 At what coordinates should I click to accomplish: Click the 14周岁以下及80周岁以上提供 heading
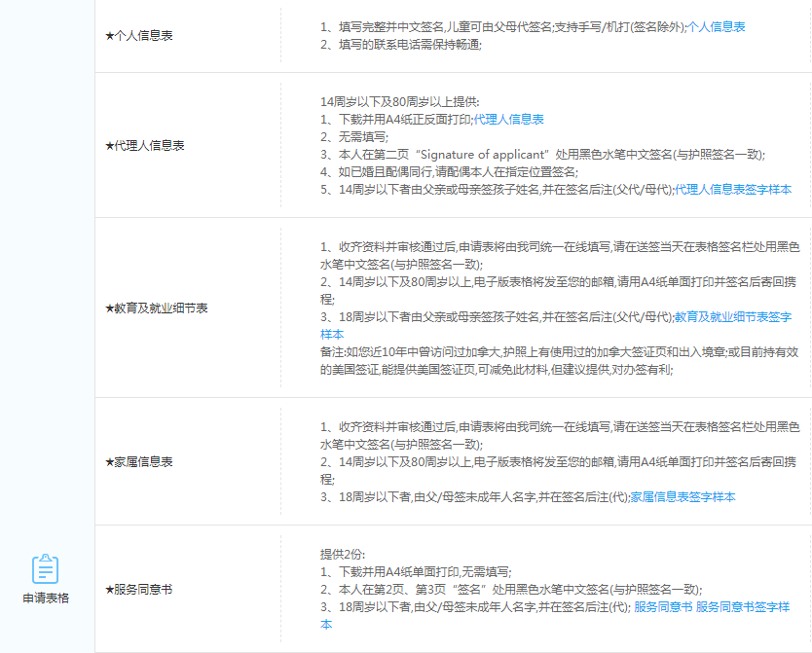pyautogui.click(x=400, y=101)
